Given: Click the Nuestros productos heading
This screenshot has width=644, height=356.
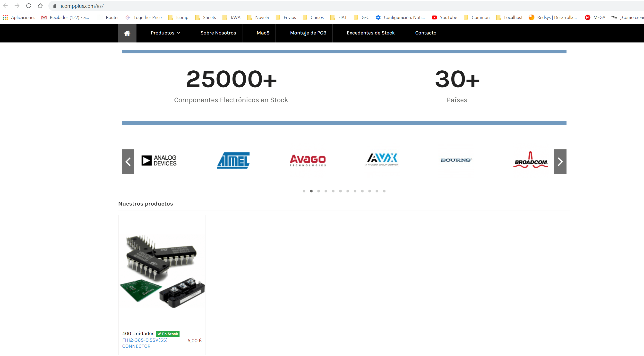Looking at the screenshot, I should (146, 204).
